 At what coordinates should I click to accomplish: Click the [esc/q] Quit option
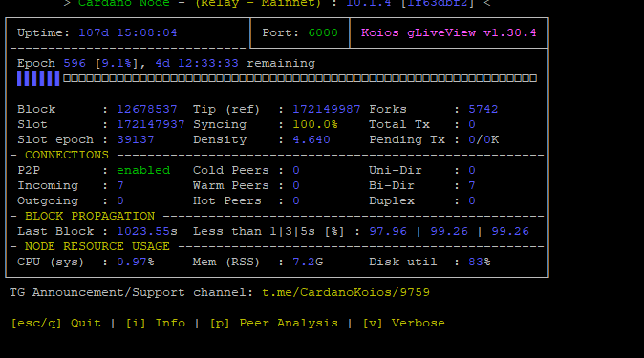click(x=55, y=323)
